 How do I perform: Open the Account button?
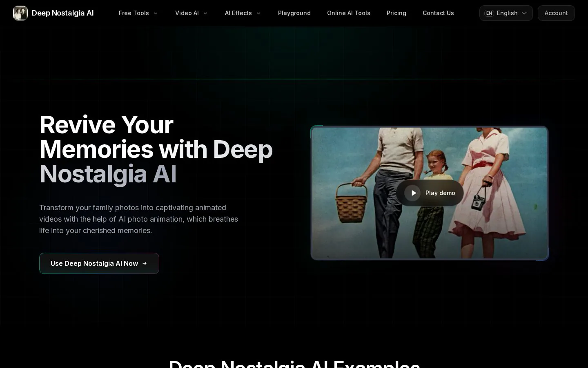pos(556,13)
